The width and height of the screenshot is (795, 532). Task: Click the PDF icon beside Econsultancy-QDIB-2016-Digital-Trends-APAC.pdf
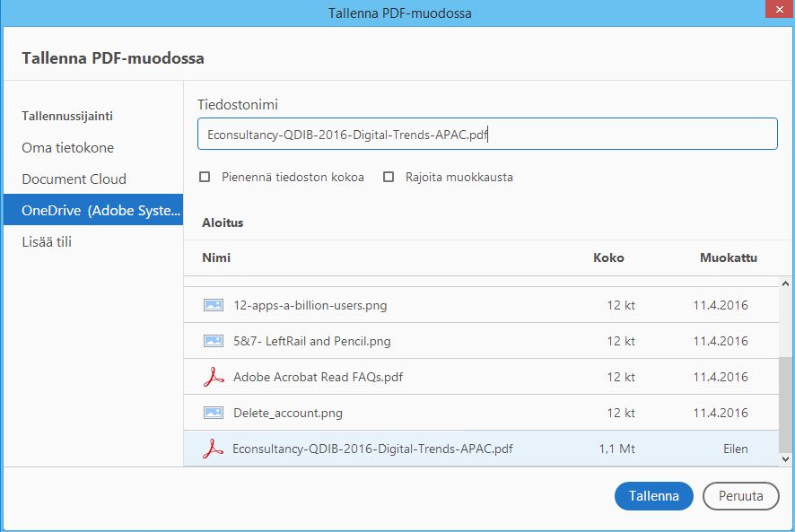point(213,449)
